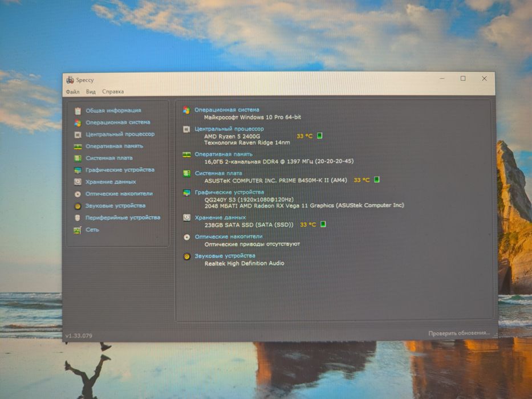
Task: Click the Общая информация clipboard icon in sidebar
Action: coord(78,111)
